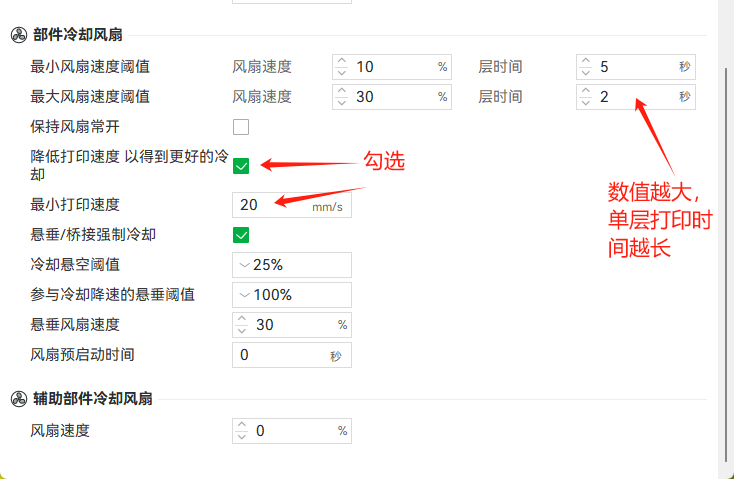Increase 最大风扇速度阈值 fan speed with up arrow
Viewport: 734px width, 479px height.
342,91
